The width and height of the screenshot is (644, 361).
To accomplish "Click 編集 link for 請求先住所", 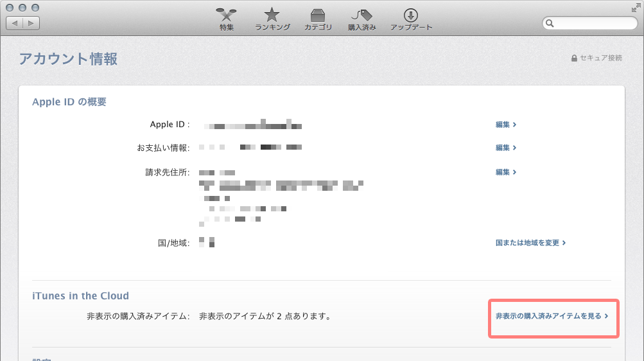I will click(505, 172).
